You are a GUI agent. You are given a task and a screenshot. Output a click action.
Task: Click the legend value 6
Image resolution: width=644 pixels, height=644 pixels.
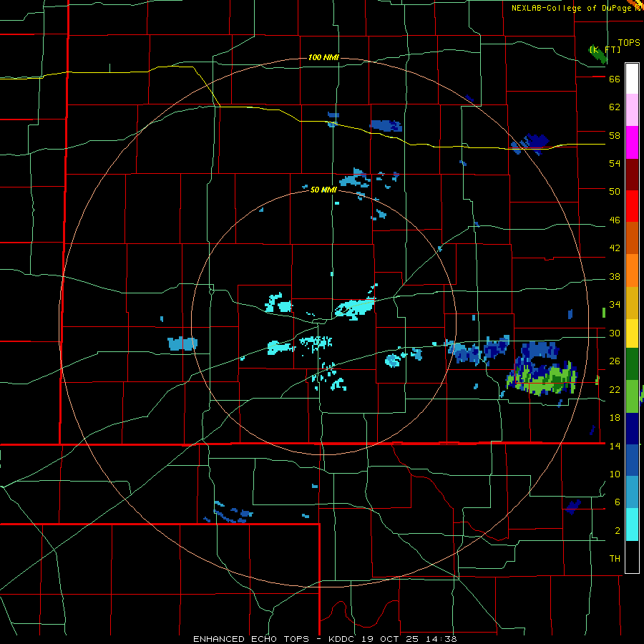coord(618,502)
